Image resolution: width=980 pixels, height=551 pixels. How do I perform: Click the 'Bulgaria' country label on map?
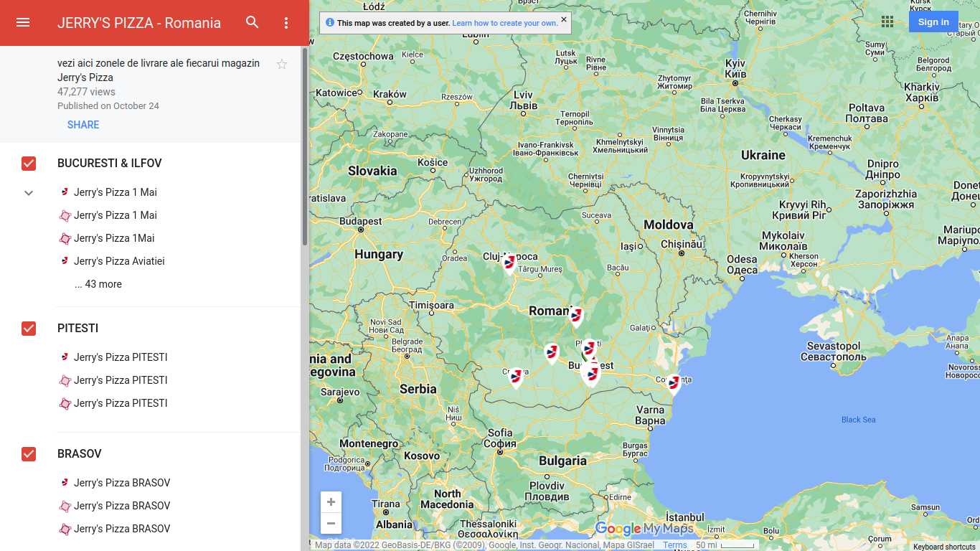coord(562,461)
